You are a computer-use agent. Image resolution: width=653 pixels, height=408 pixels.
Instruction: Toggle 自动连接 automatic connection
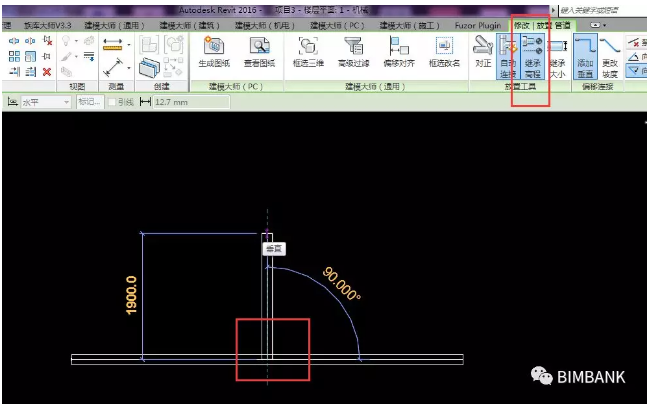(x=508, y=57)
